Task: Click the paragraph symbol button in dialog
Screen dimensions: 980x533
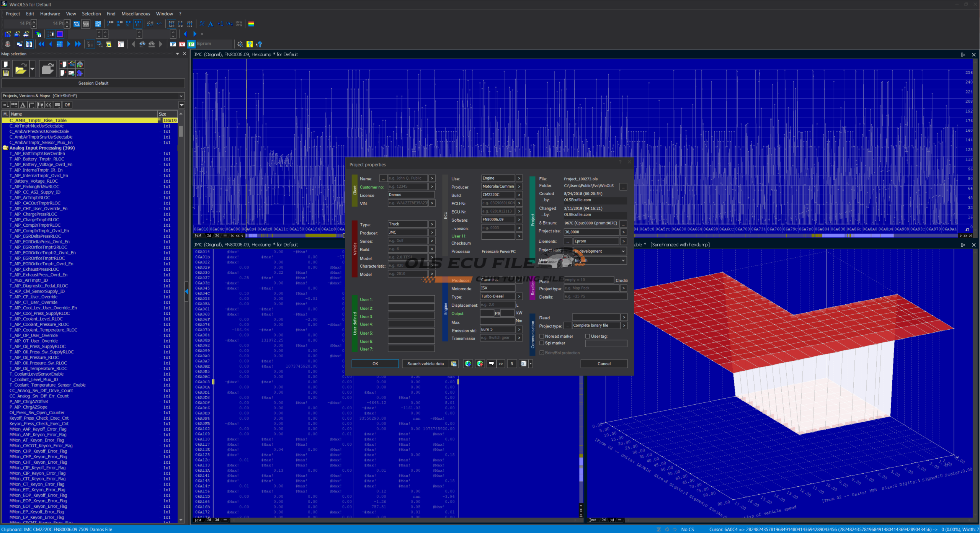Action: pos(512,364)
